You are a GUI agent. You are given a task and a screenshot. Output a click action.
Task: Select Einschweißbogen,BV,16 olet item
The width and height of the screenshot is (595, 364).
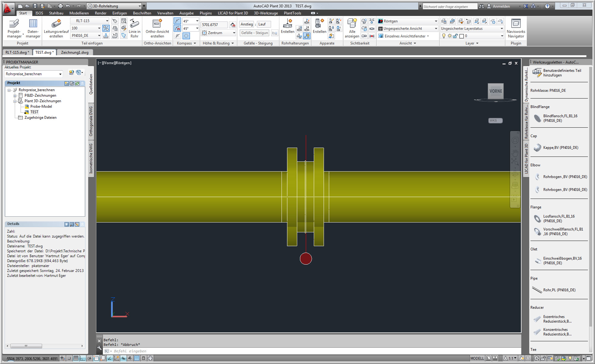[558, 261]
